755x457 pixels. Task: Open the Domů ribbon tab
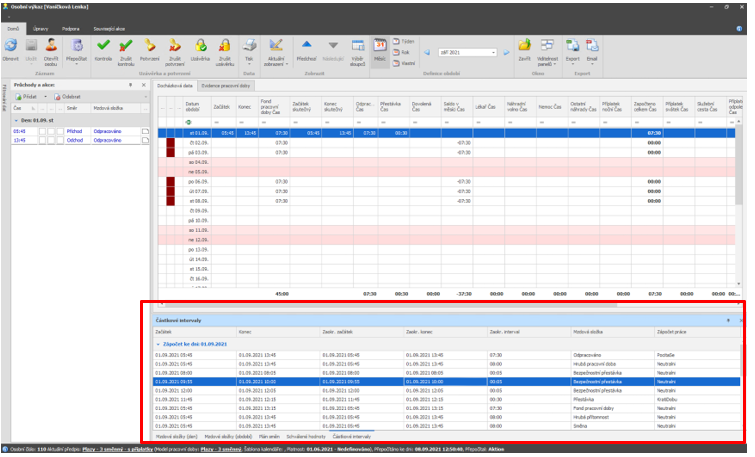click(x=13, y=29)
